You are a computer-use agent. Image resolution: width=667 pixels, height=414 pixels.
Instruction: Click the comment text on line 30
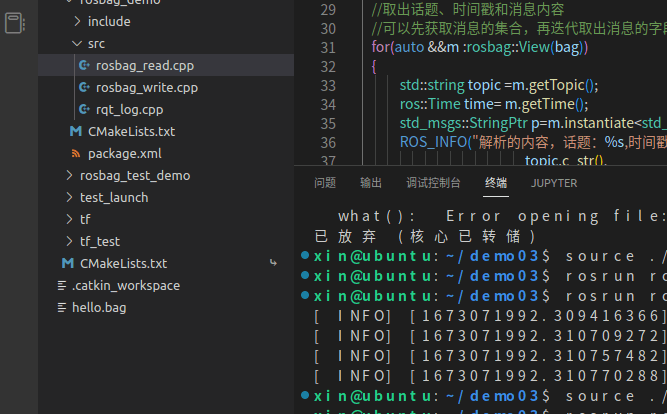coord(519,29)
